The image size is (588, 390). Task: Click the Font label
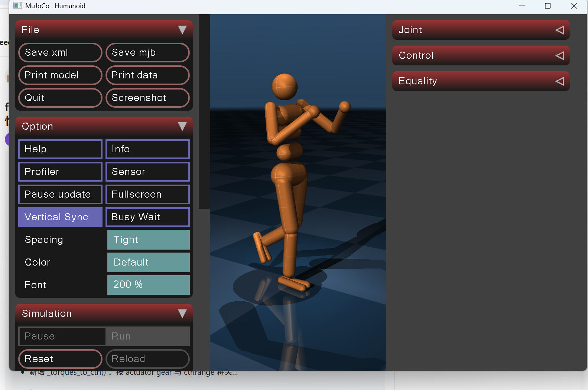(35, 285)
